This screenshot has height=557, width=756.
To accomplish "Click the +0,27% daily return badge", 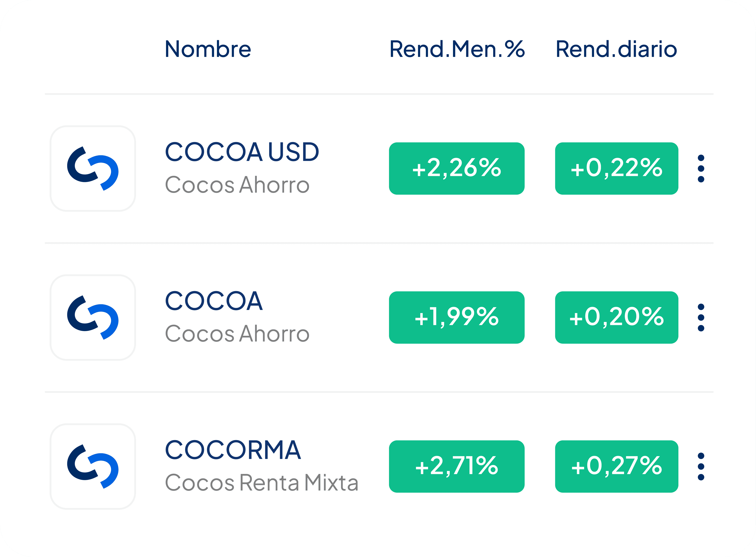I will [x=617, y=467].
